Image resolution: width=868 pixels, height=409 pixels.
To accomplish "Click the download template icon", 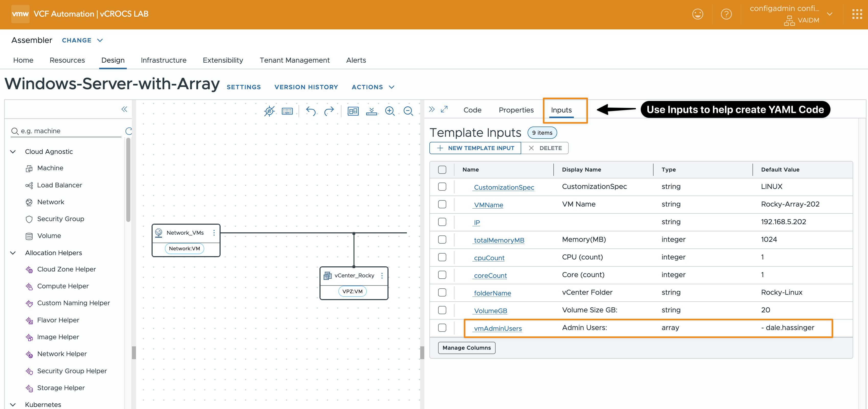I will point(371,111).
